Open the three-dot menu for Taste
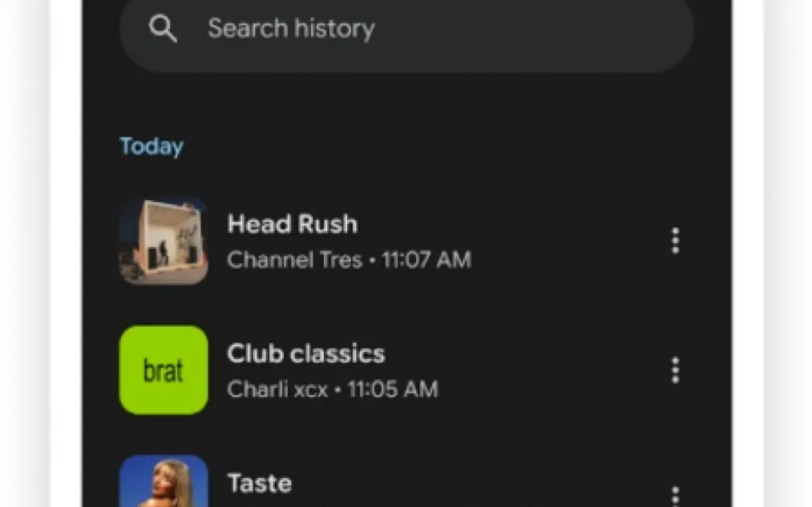The image size is (812, 507). (675, 496)
